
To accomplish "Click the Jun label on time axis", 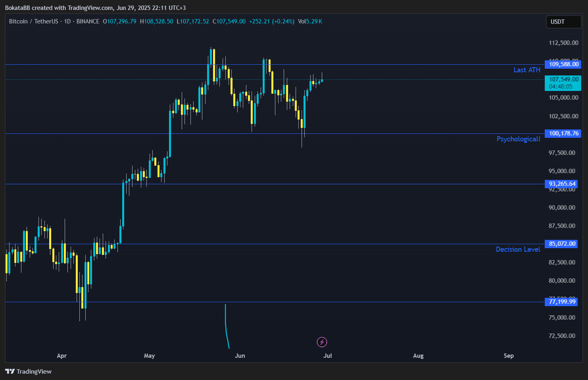I will pos(240,356).
